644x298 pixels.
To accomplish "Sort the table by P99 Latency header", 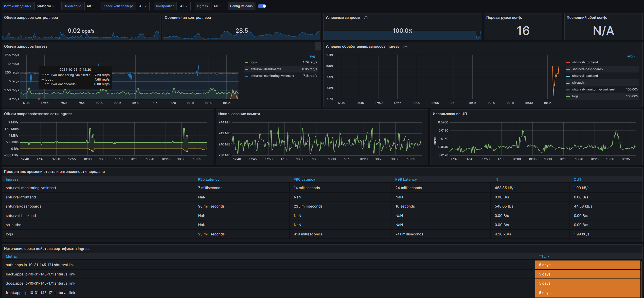I will [406, 179].
